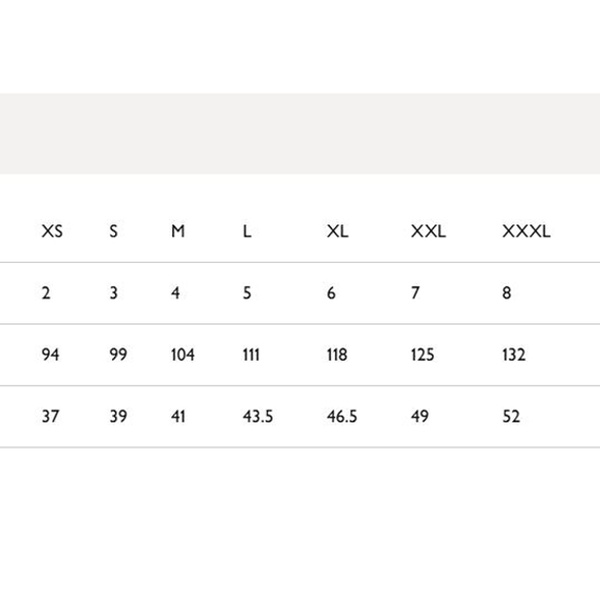This screenshot has width=600, height=600.
Task: Select the cell showing 99
Action: 118,355
